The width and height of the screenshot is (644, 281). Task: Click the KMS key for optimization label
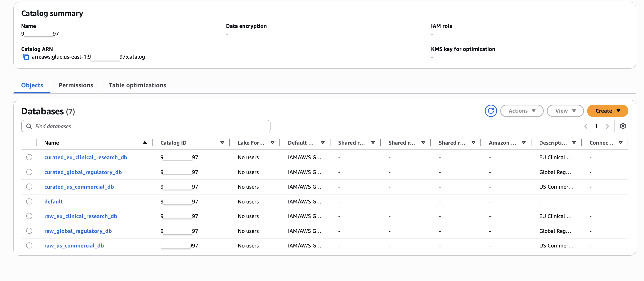coord(463,49)
